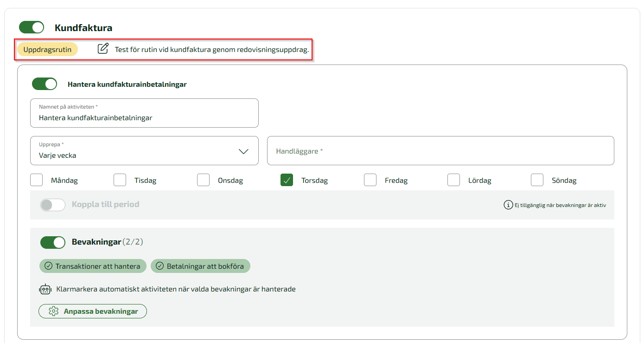Disable Hantera kundfakturainbetalningar toggle
The height and width of the screenshot is (343, 644).
[45, 84]
